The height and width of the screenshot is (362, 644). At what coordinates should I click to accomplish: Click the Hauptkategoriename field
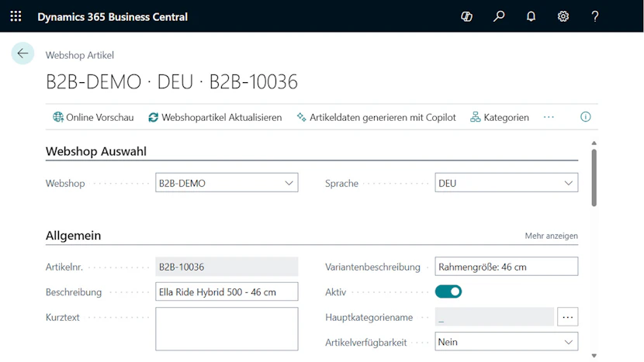tap(494, 317)
